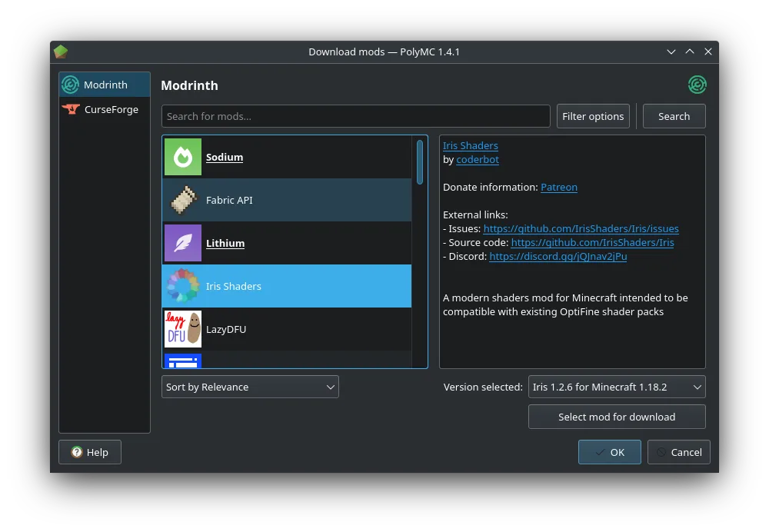Click the Cancel button
Screen dimensions: 769x532
tap(679, 452)
